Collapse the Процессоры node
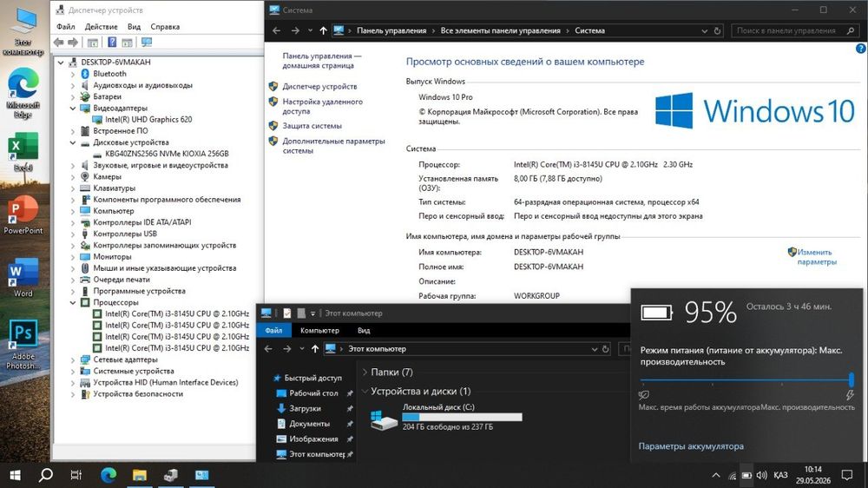Image resolution: width=868 pixels, height=488 pixels. [73, 302]
